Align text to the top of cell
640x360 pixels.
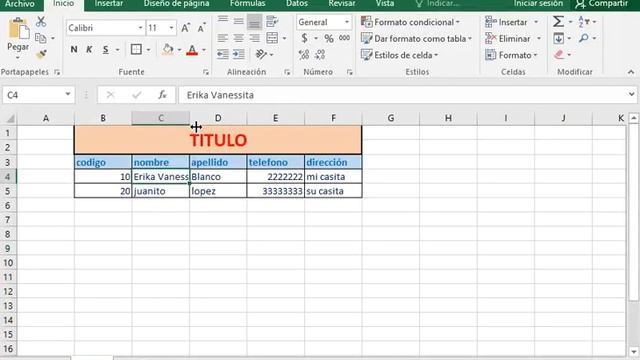(x=223, y=20)
